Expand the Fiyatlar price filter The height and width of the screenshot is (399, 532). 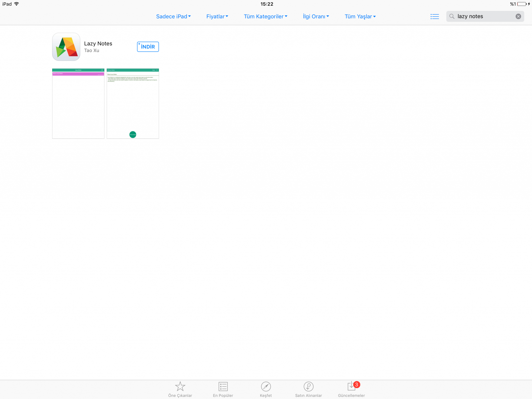(217, 16)
